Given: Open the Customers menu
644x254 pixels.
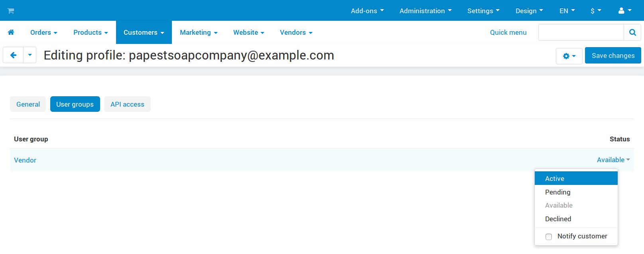Looking at the screenshot, I should click(x=144, y=32).
